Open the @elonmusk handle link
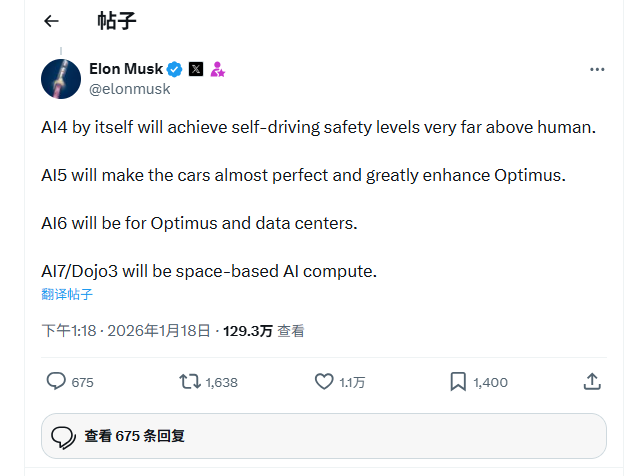This screenshot has height=476, width=640. 130,88
